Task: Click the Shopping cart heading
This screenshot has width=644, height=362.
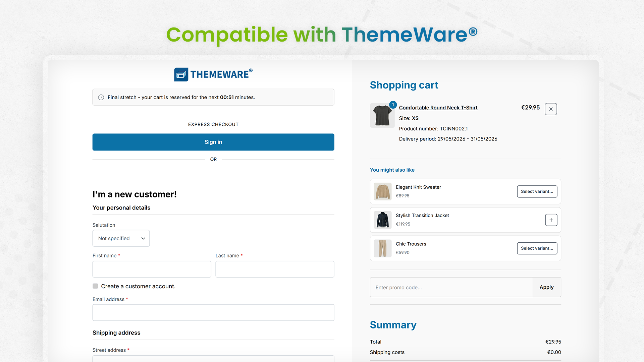Action: [x=404, y=85]
